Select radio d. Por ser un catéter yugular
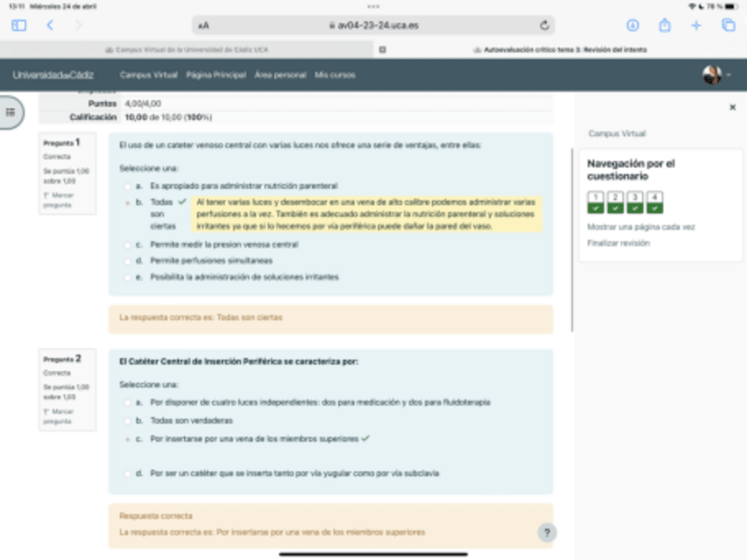The image size is (747, 560). pyautogui.click(x=127, y=474)
